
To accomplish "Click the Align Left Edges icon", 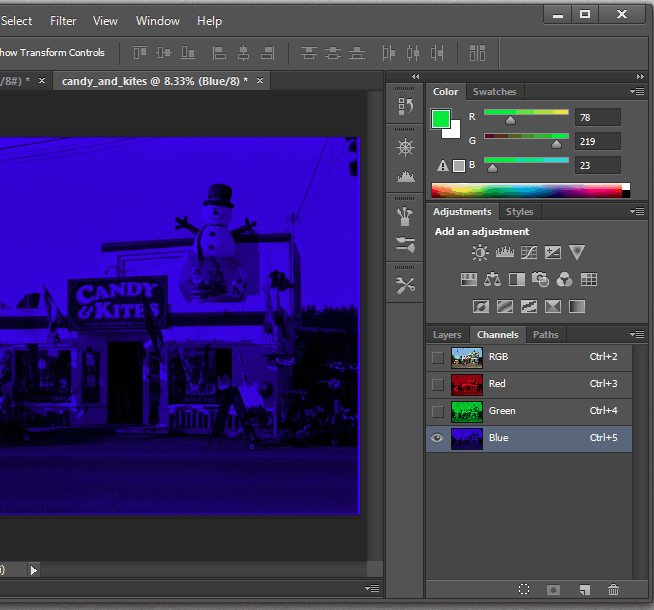I will pos(219,53).
